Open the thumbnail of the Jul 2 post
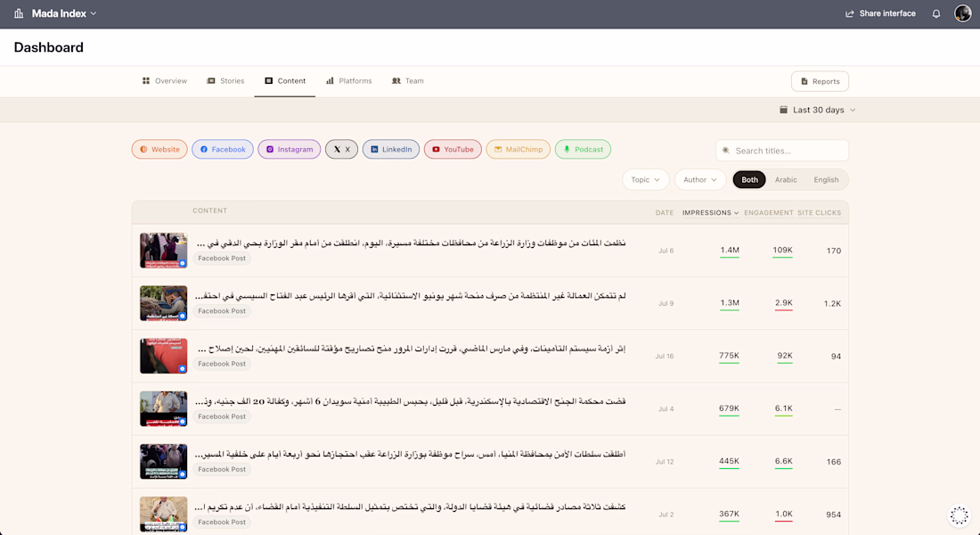Viewport: 980px width, 535px height. click(x=163, y=514)
